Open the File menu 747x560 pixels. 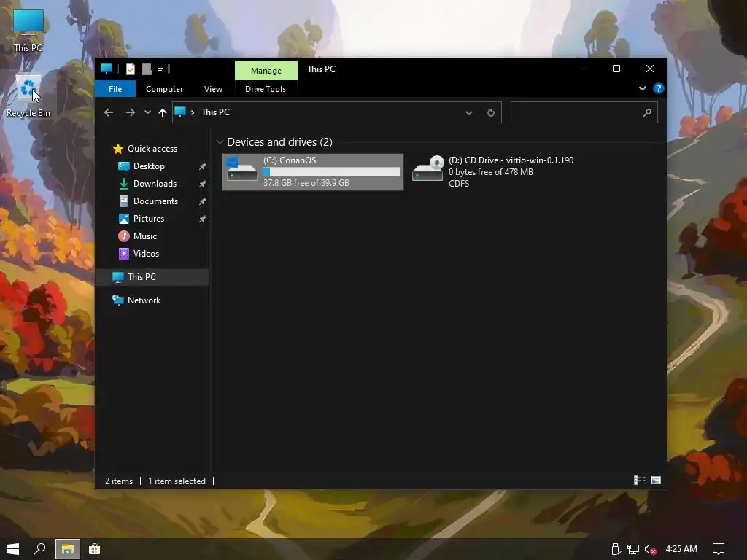(x=115, y=89)
